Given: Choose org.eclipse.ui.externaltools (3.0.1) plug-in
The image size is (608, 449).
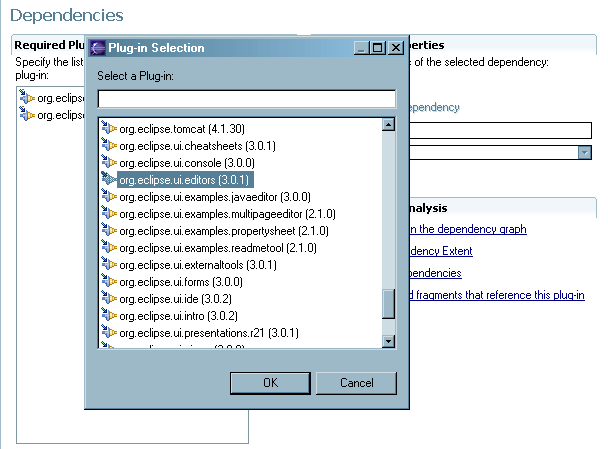Looking at the screenshot, I should [197, 264].
